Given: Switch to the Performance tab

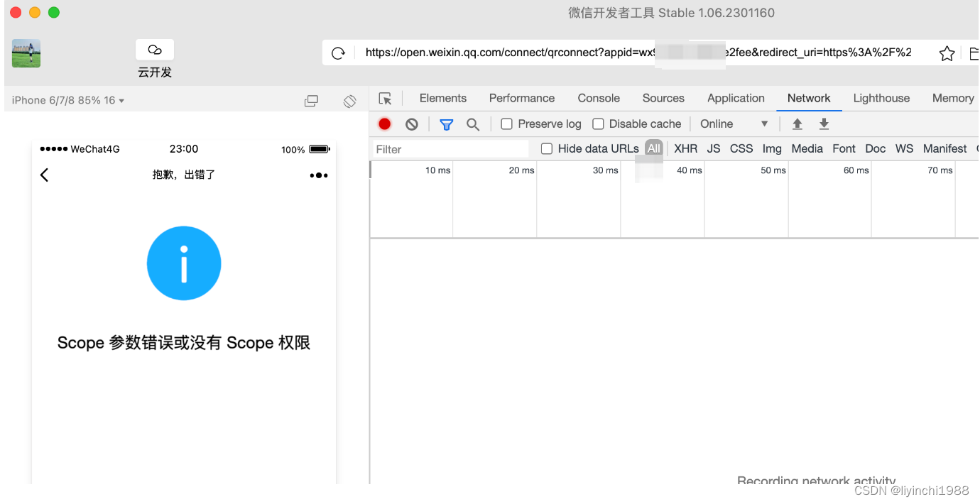Looking at the screenshot, I should point(522,98).
